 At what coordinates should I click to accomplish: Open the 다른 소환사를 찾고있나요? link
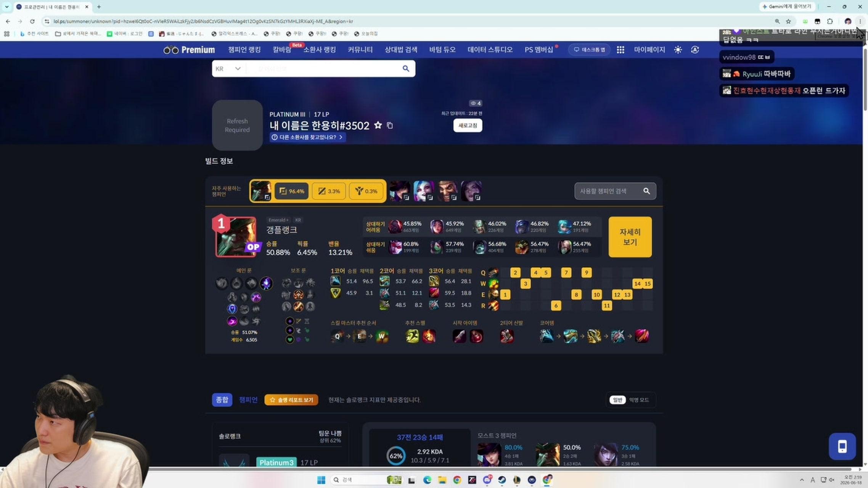click(307, 137)
